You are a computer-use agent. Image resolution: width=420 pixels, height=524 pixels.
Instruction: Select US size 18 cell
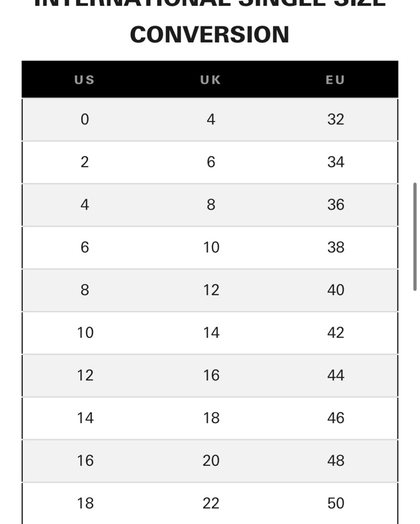85,503
